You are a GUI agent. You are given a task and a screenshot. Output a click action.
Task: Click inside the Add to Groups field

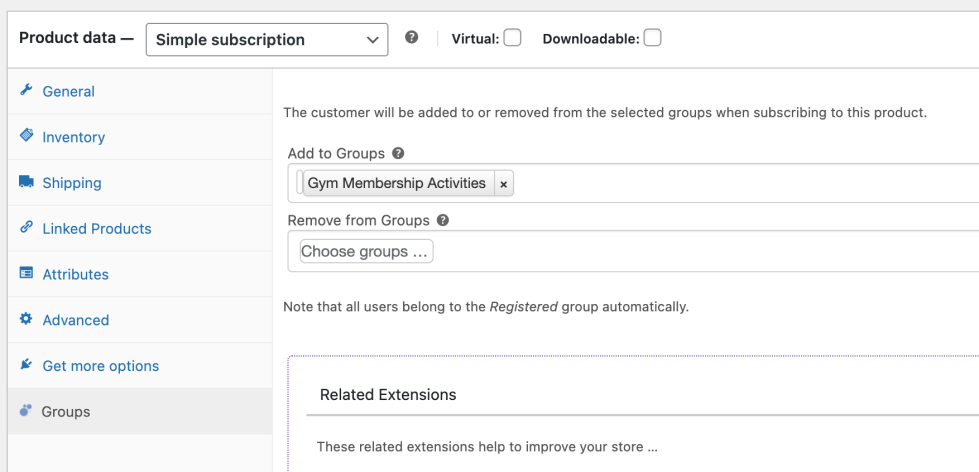[x=740, y=184]
